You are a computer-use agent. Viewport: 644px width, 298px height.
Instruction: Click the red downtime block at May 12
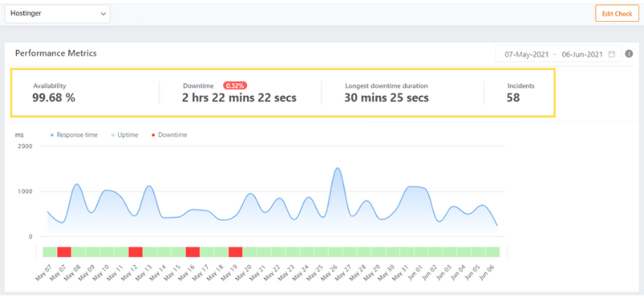135,252
